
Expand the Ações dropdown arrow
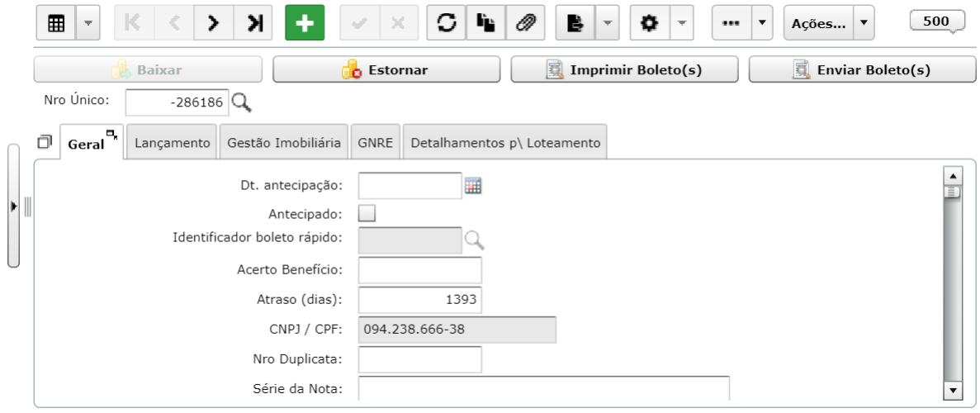[863, 23]
